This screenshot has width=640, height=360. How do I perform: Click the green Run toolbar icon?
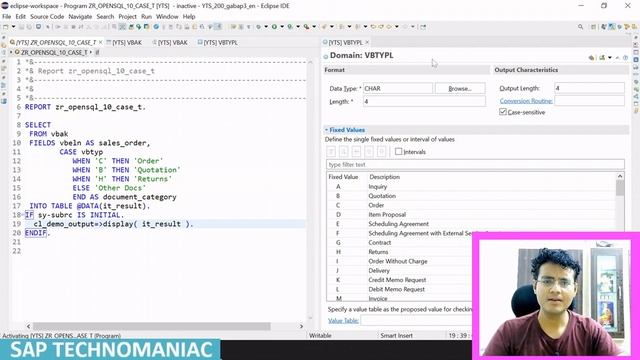[x=274, y=27]
